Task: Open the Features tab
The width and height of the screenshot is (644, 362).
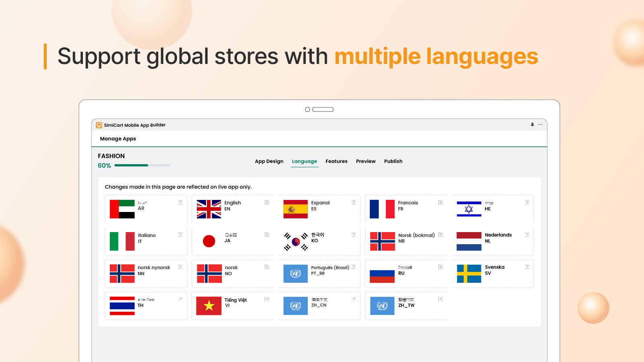Action: pyautogui.click(x=336, y=161)
